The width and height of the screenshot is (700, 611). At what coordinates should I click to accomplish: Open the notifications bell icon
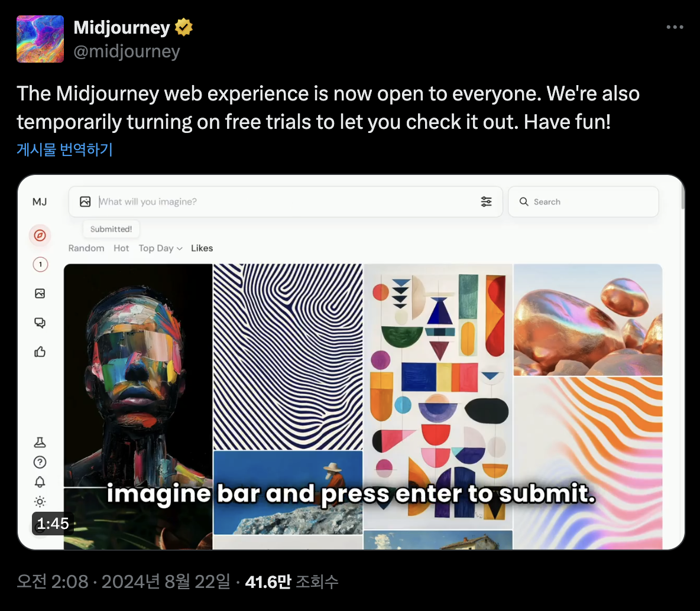point(40,482)
